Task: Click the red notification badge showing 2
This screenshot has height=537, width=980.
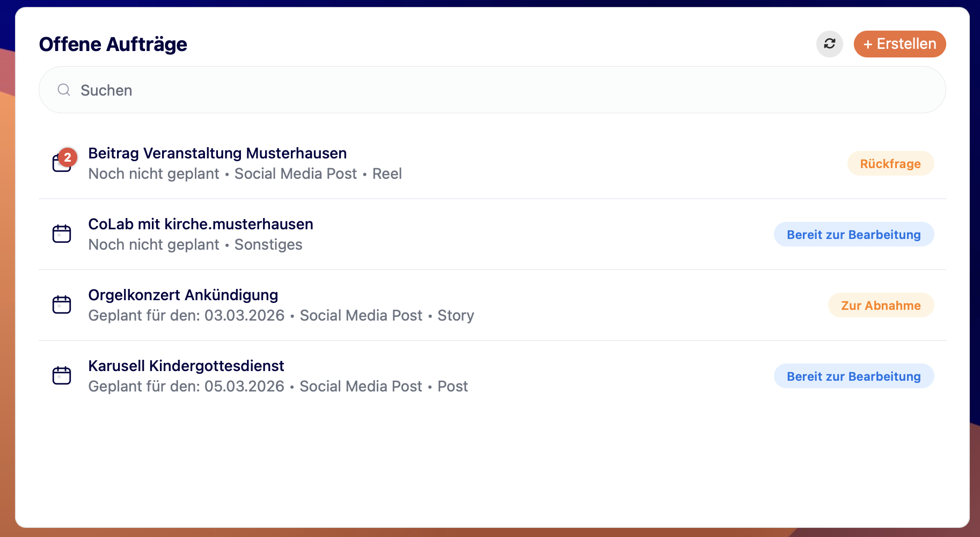Action: pyautogui.click(x=68, y=157)
